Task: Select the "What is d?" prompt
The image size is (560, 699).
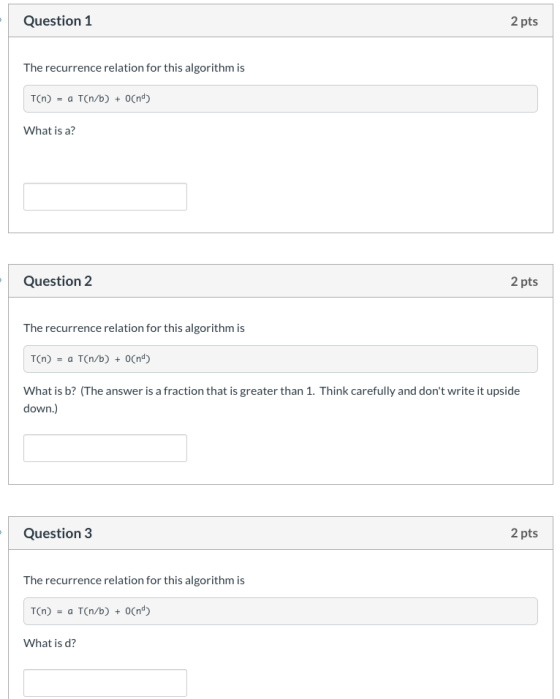Action: 49,643
